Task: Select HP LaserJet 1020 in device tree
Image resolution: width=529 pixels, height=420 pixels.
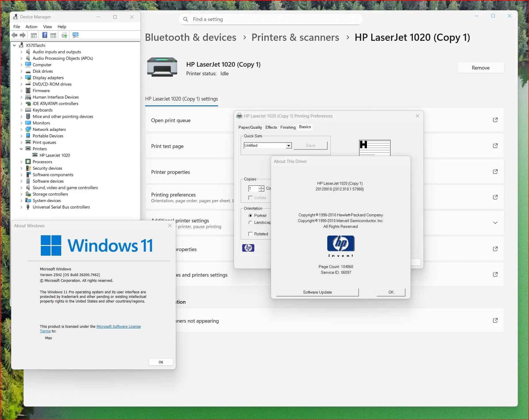Action: (55, 155)
